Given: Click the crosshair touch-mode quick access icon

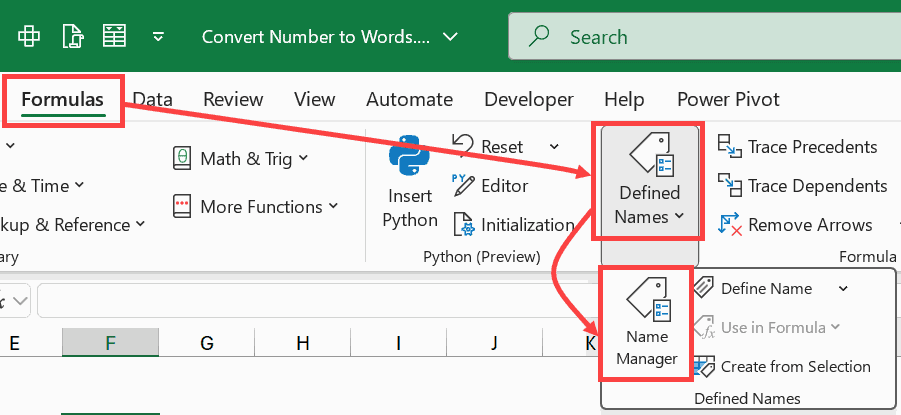Looking at the screenshot, I should click(29, 36).
